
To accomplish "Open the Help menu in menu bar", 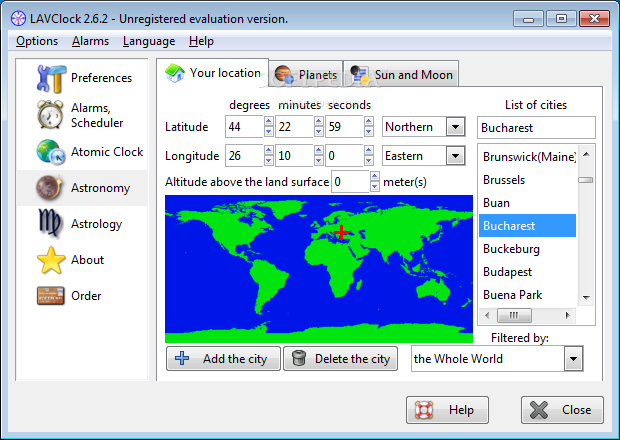I will pos(201,41).
